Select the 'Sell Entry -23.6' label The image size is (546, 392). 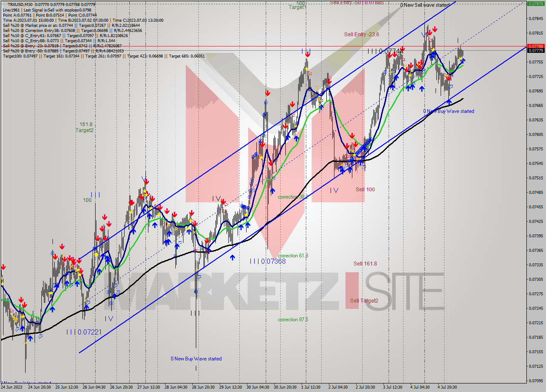pos(361,35)
